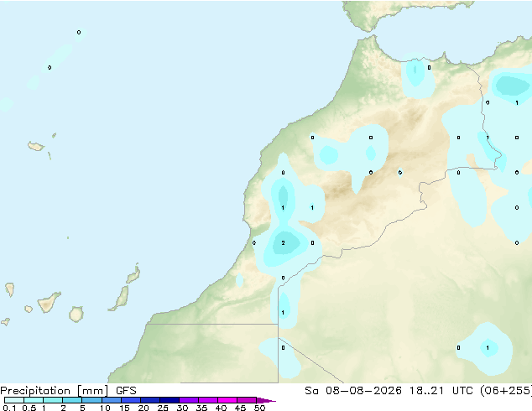Screen dimensions: 532x411
Task: Click legend scale label '10'
Action: 105,408
